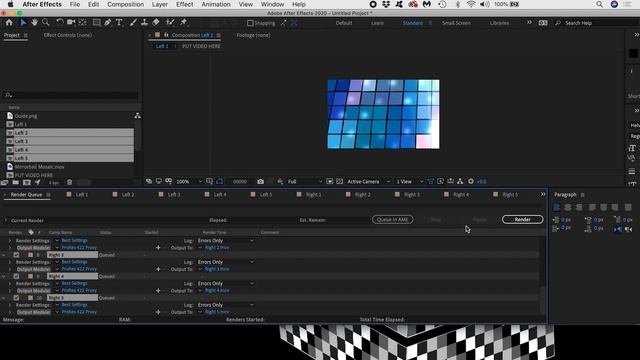Uncheck render checkbox for Right 3
Image resolution: width=640 pixels, height=360 pixels.
[x=16, y=255]
